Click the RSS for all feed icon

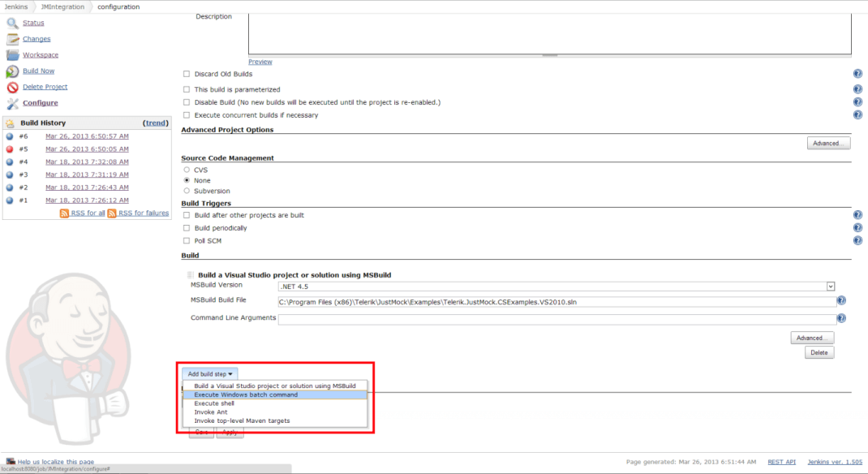(64, 213)
